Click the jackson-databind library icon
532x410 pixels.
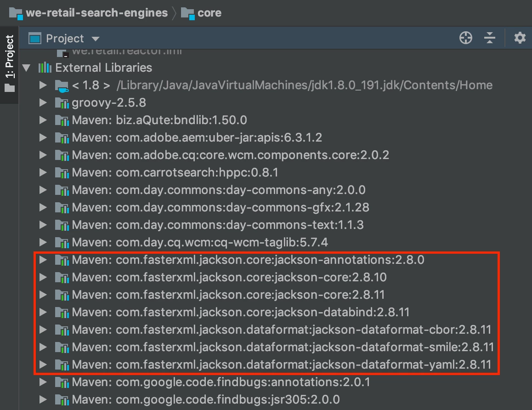pyautogui.click(x=62, y=313)
